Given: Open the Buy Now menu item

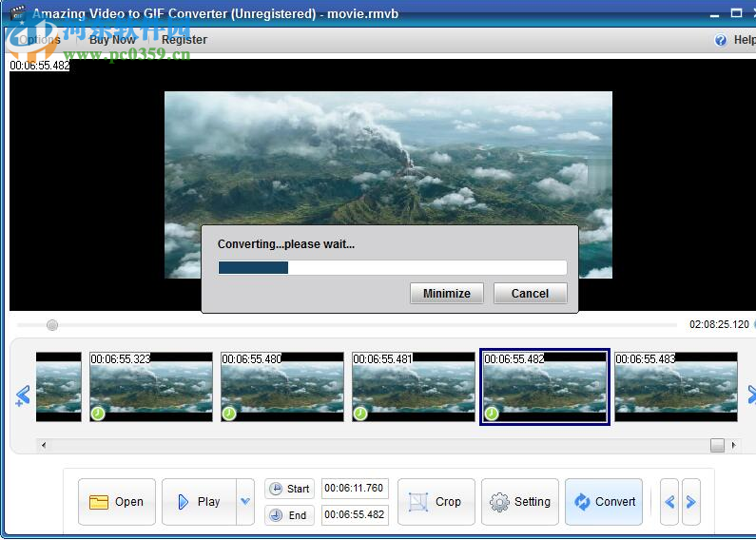Looking at the screenshot, I should point(112,40).
